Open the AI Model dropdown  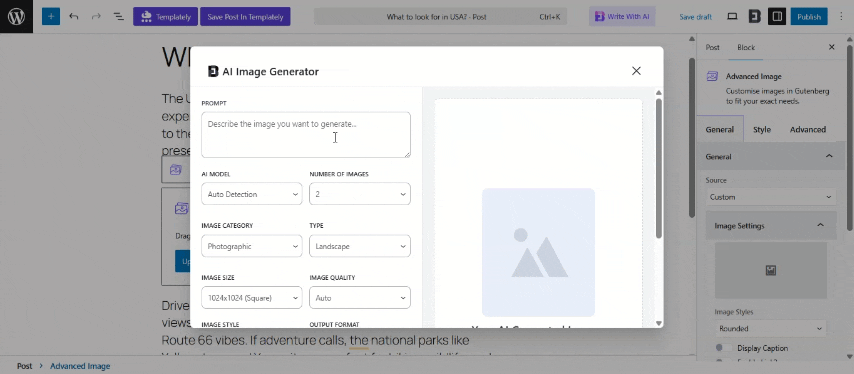252,194
